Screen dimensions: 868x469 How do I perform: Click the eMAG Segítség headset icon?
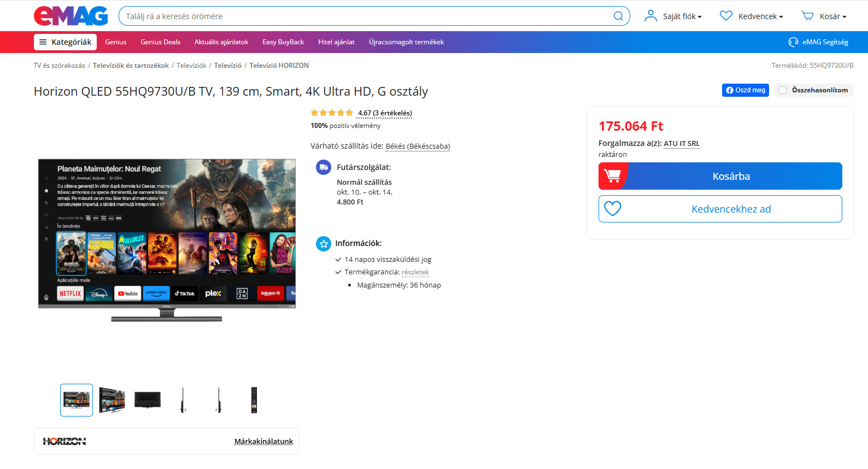793,42
